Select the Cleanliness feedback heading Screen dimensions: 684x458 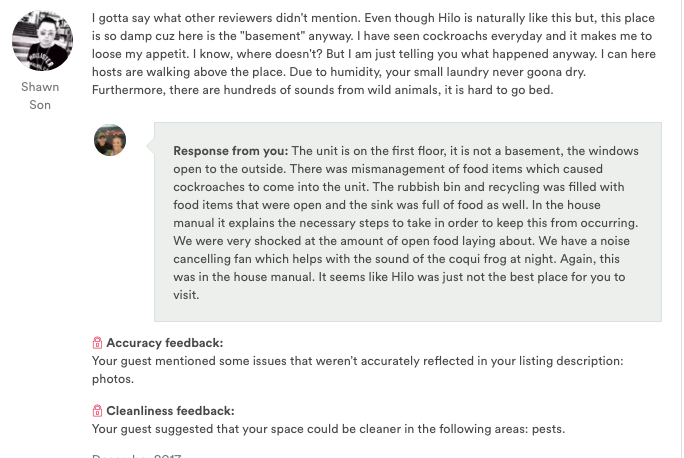171,411
